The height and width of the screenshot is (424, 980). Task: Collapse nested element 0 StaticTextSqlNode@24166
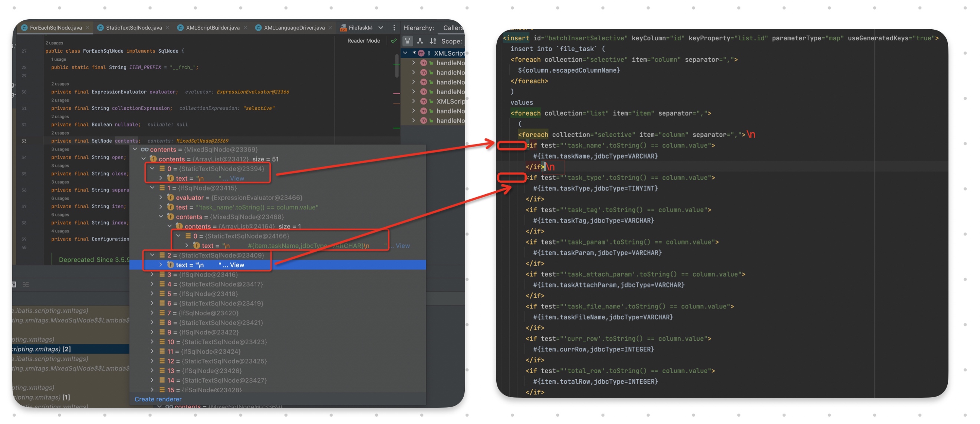click(178, 236)
